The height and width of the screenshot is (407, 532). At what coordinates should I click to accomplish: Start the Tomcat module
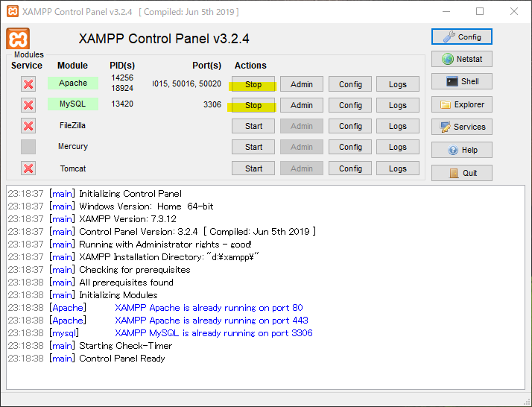[x=253, y=168]
